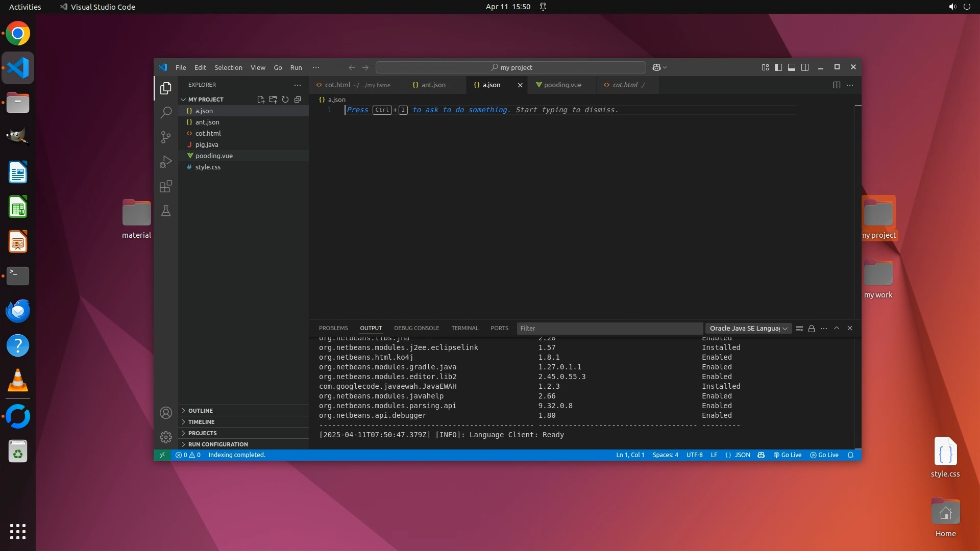Open the Testing flask view
The width and height of the screenshot is (980, 551).
click(166, 211)
